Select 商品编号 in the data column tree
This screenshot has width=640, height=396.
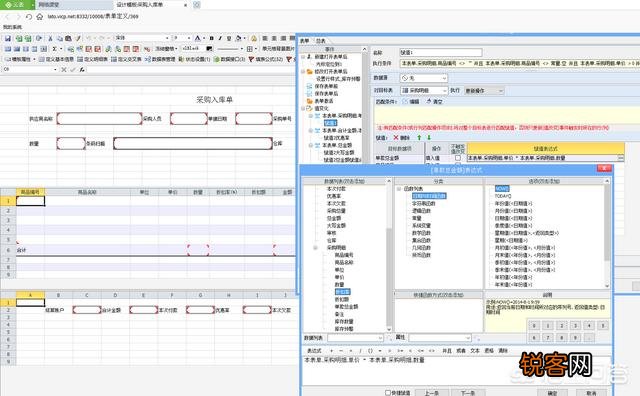coord(344,255)
